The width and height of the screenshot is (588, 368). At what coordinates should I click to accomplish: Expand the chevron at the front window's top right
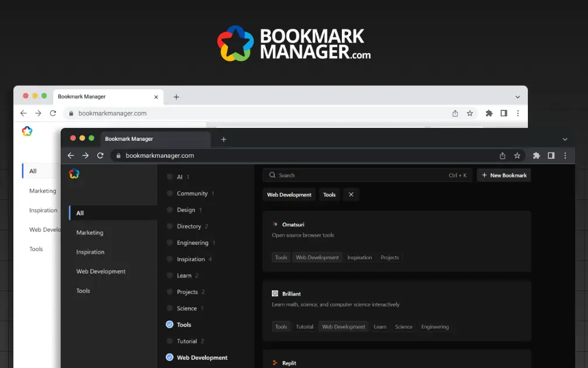pos(565,139)
